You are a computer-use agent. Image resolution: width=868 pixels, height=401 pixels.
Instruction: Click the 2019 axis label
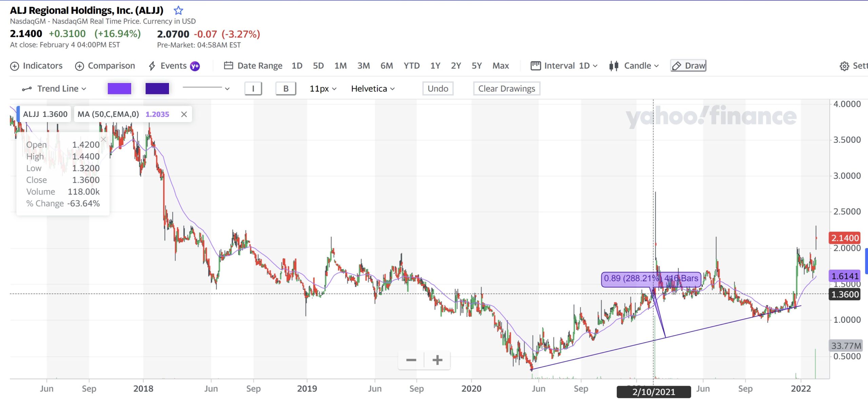tap(307, 389)
